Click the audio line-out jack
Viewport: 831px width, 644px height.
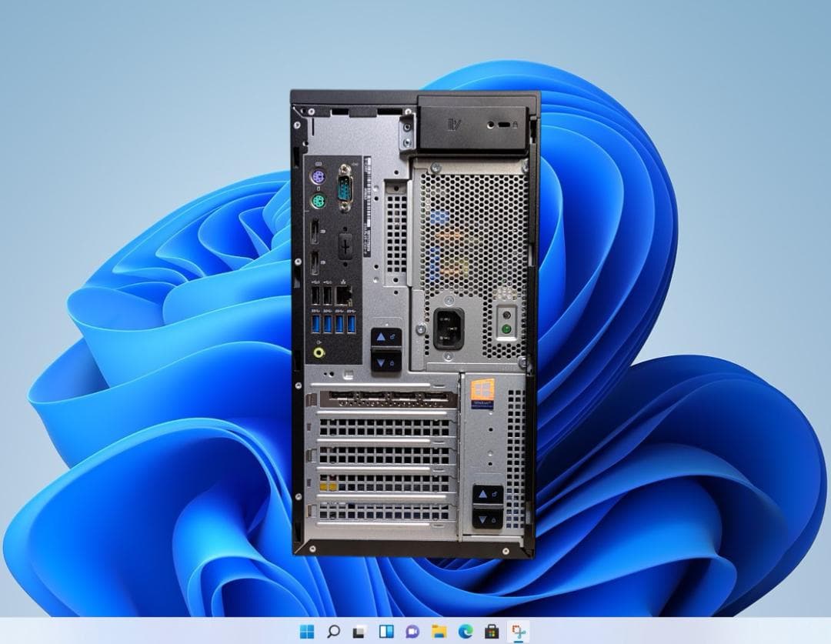tap(318, 352)
